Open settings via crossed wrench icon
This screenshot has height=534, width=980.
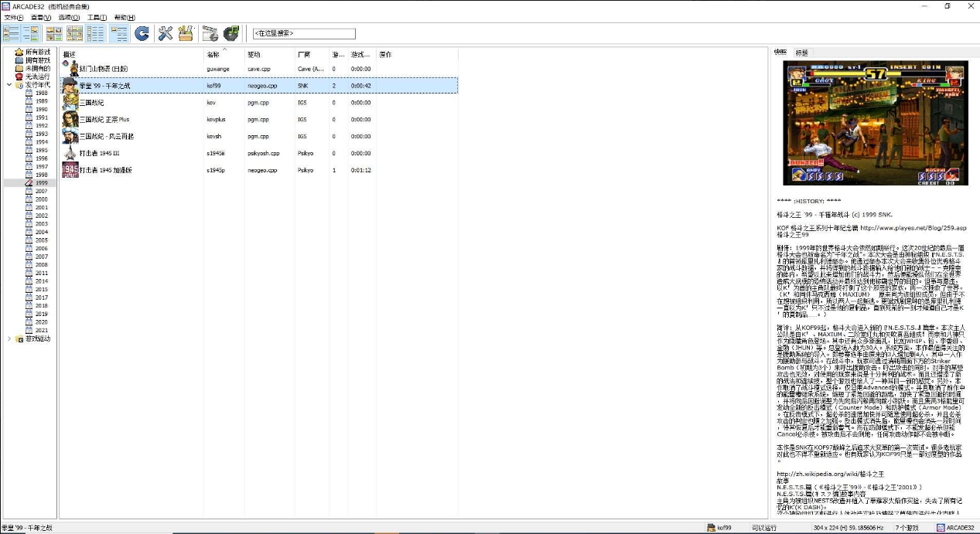point(165,33)
